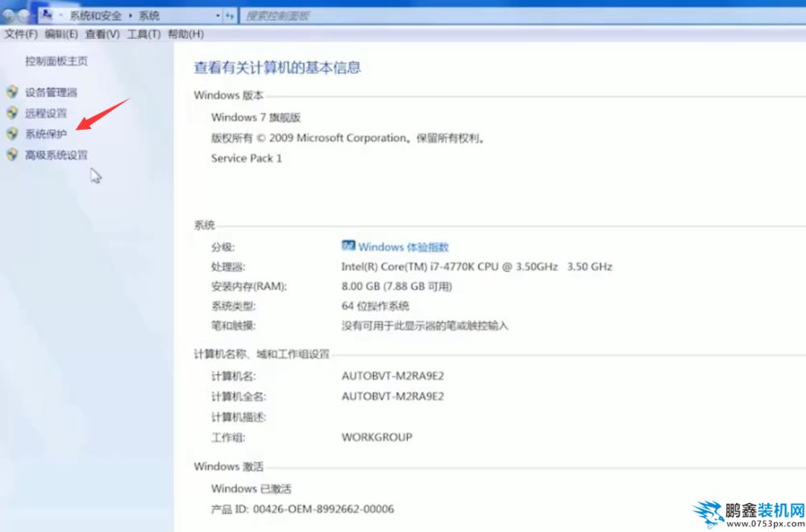Click the system type value 64 位操作系统
Viewport: 806px width, 532px height.
coord(376,305)
